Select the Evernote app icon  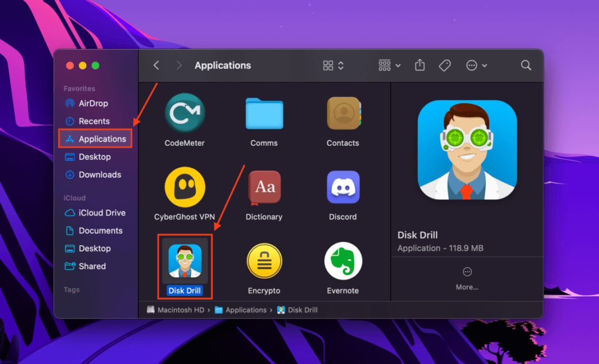point(343,261)
